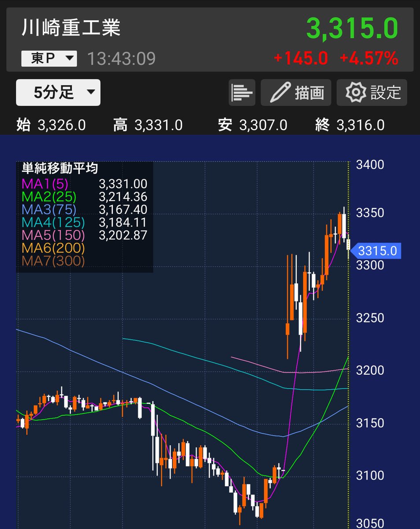Click the 3100 axis label
The height and width of the screenshot is (529, 420).
pos(370,476)
